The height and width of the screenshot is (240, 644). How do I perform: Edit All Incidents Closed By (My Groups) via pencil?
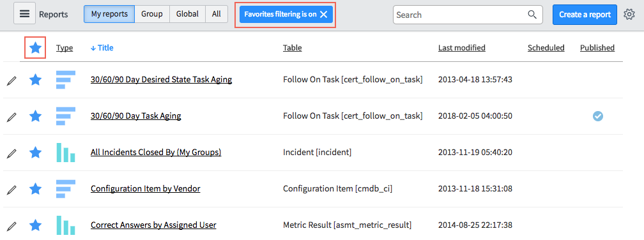(x=12, y=153)
